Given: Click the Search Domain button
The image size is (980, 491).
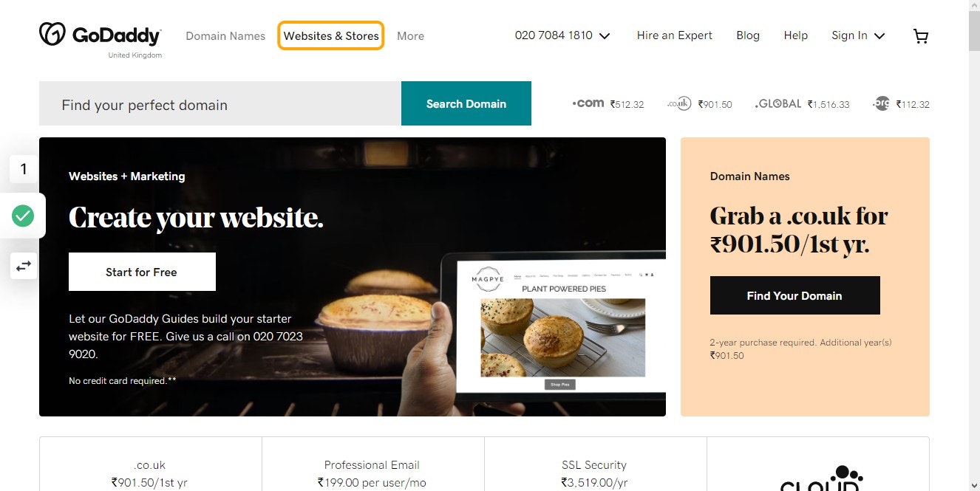Looking at the screenshot, I should [466, 103].
